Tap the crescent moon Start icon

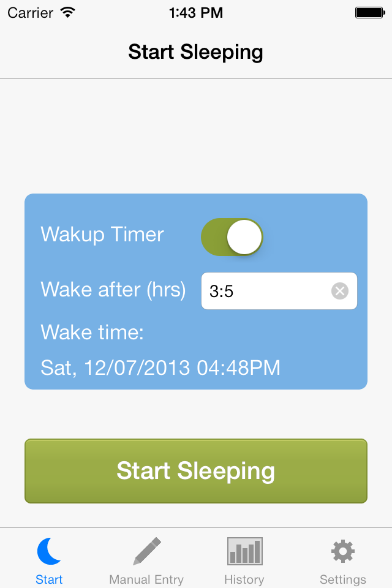tap(49, 551)
